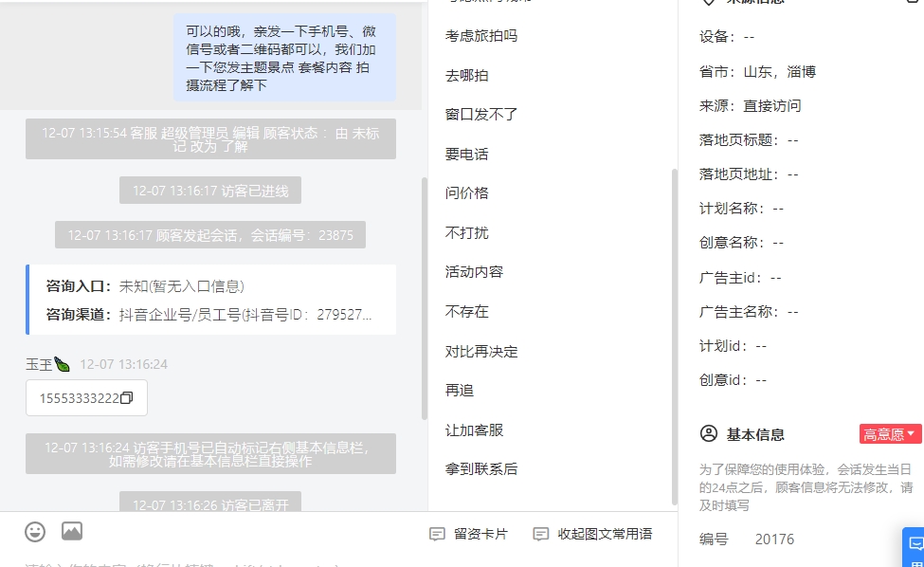Click the quick phrases list scrollbar
Screen dimensions: 924x567
pos(674,337)
